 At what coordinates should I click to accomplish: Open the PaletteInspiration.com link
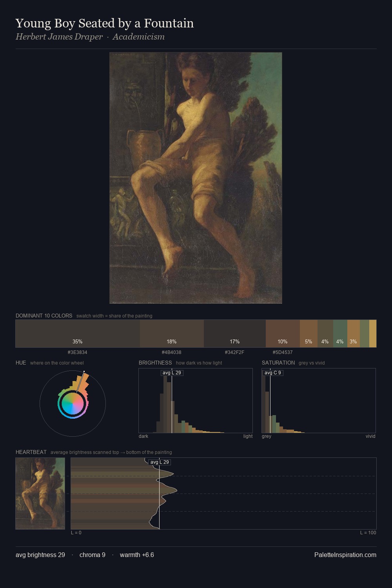pyautogui.click(x=345, y=555)
